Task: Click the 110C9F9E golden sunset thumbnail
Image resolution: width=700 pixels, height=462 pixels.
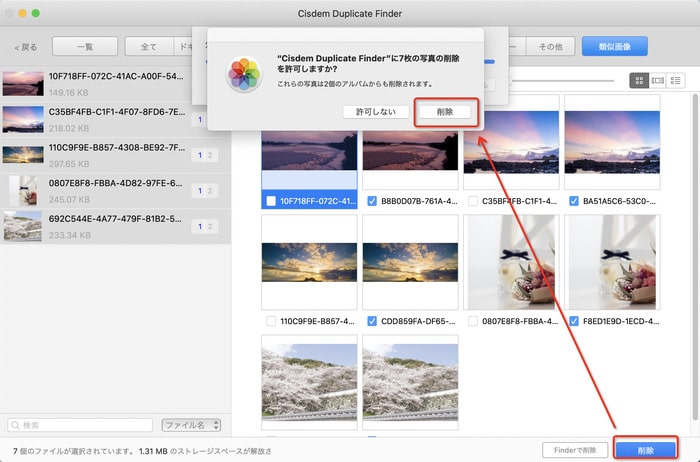Action: (x=309, y=262)
